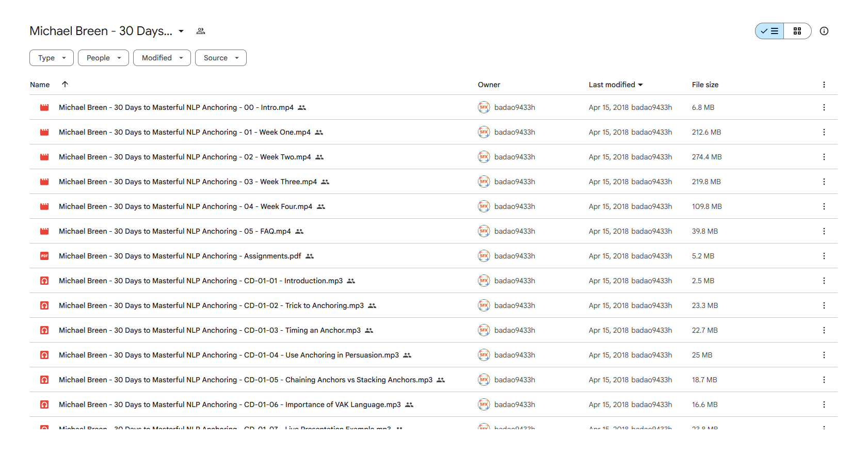Open more actions for CD-01-01 Introduction.mp3
This screenshot has height=454, width=868.
tap(824, 281)
